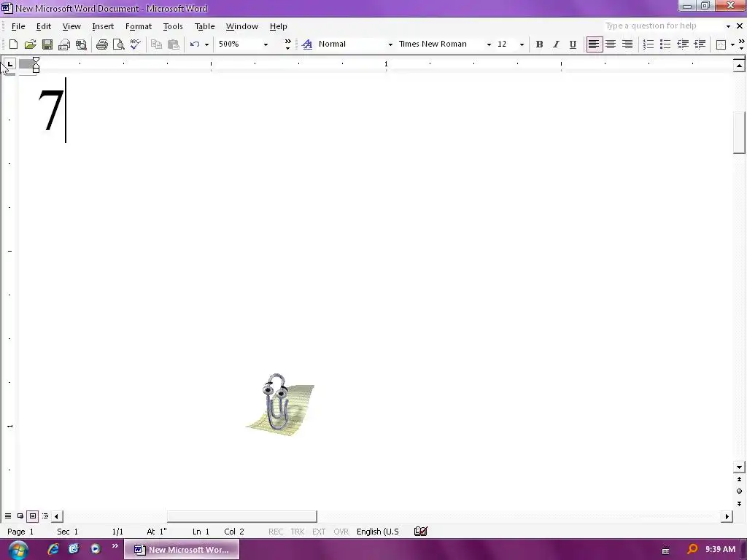Switch to Web Layout view button
This screenshot has height=560, width=747.
tap(20, 516)
